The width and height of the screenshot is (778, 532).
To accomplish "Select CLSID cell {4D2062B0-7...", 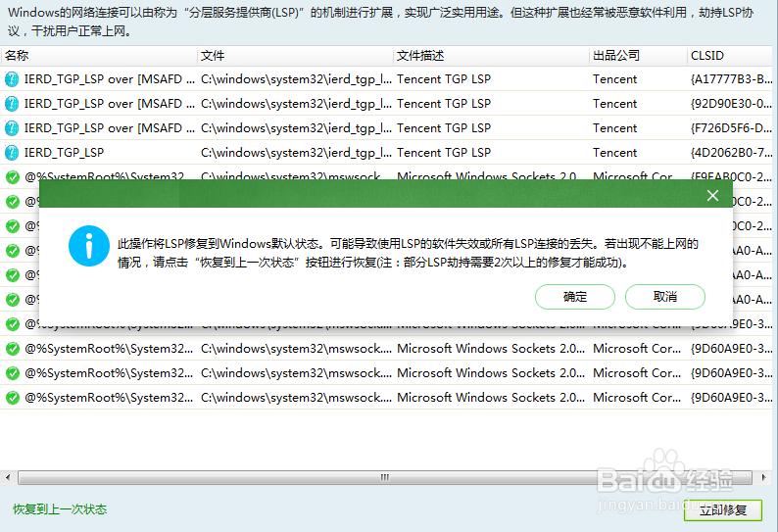I will (731, 153).
